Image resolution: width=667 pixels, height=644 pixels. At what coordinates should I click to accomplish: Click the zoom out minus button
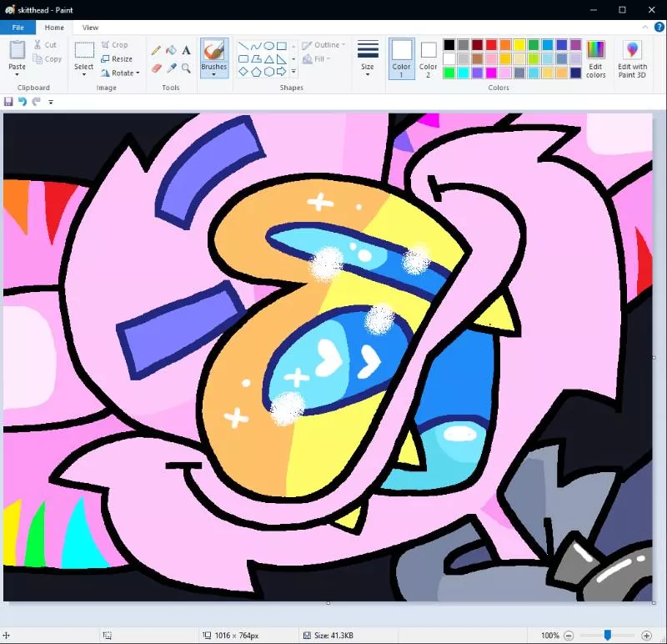point(569,636)
